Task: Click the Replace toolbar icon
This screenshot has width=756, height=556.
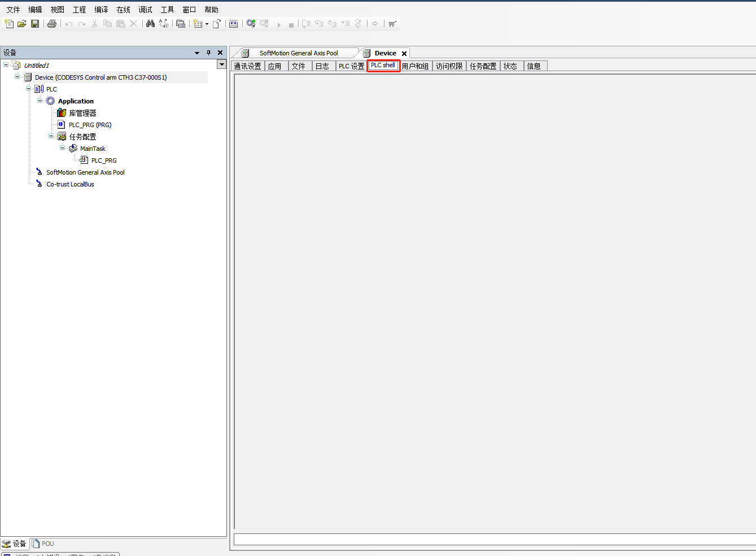Action: tap(164, 24)
